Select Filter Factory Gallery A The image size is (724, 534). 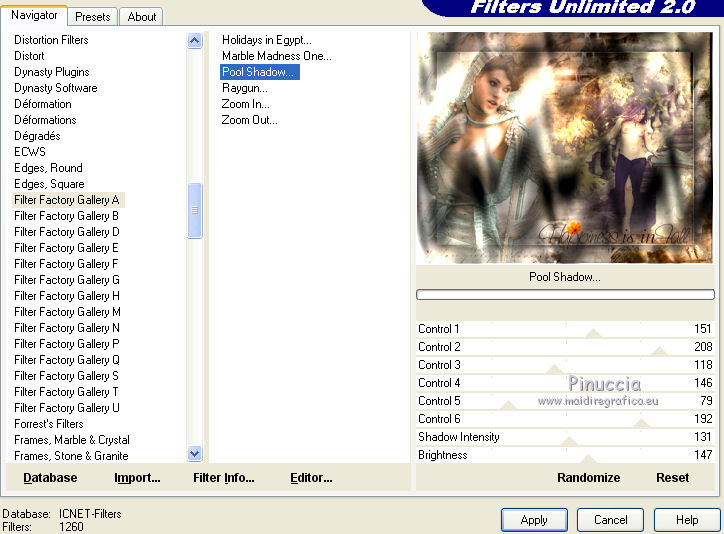pos(67,200)
